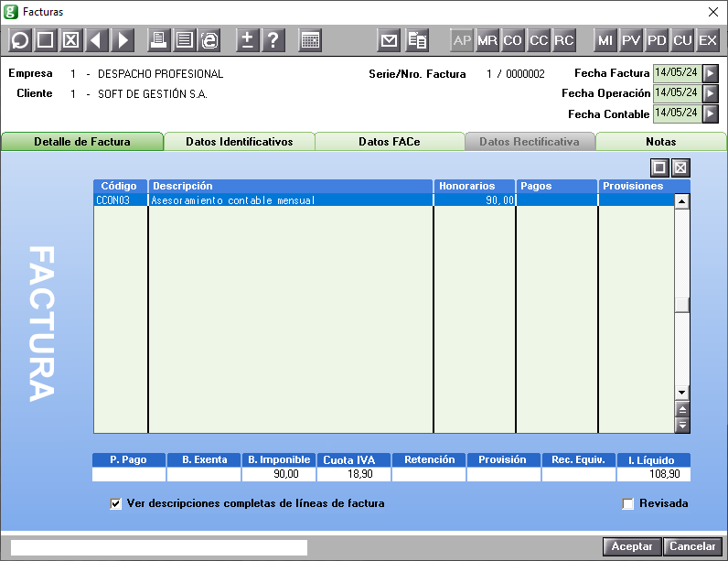Click grid scrollbar up arrow
728x561 pixels.
[x=681, y=201]
